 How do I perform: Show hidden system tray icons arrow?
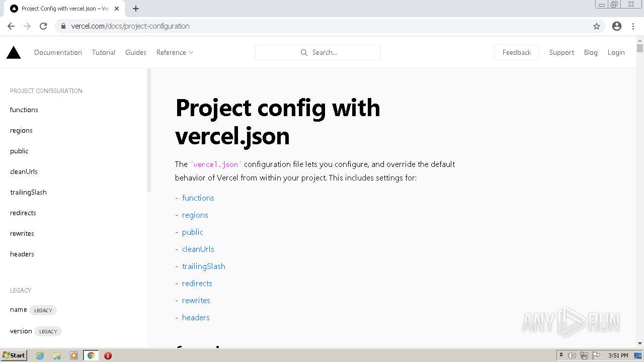(x=561, y=355)
